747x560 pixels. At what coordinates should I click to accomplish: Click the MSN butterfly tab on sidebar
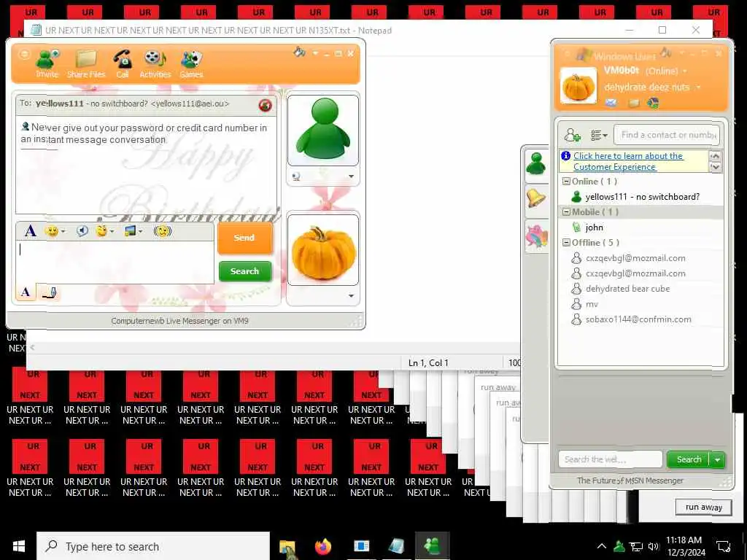click(536, 236)
